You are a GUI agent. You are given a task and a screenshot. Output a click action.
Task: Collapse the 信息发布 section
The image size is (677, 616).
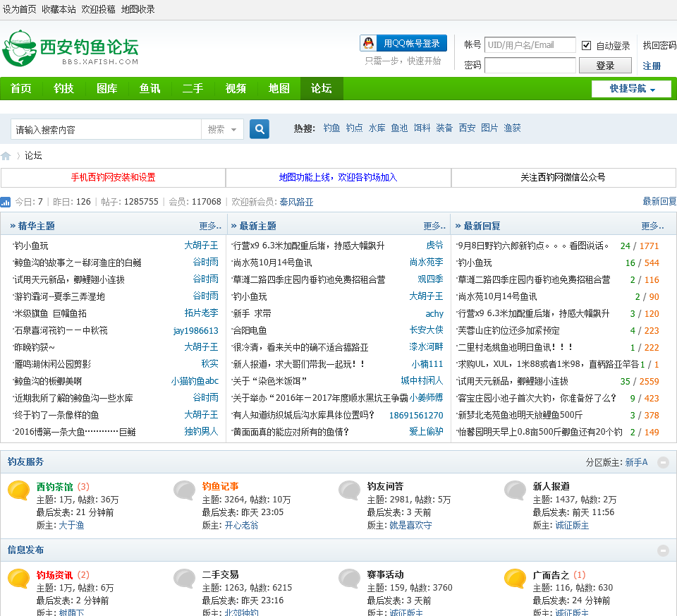click(663, 551)
